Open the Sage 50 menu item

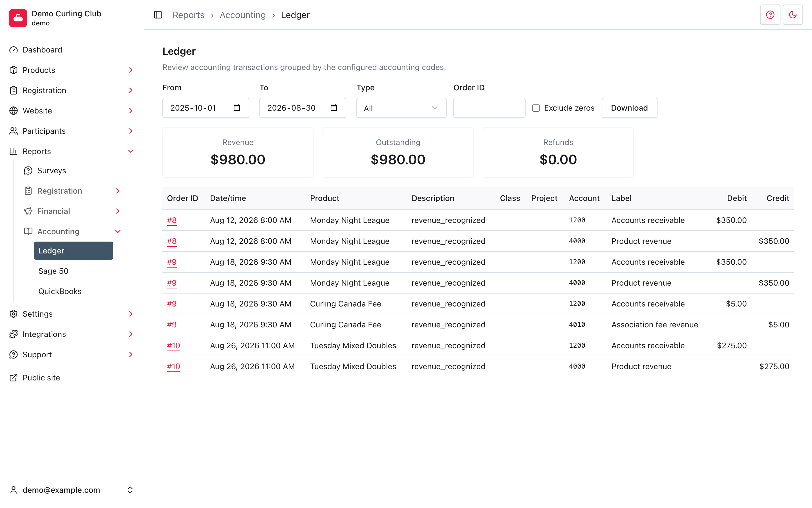tap(74, 271)
